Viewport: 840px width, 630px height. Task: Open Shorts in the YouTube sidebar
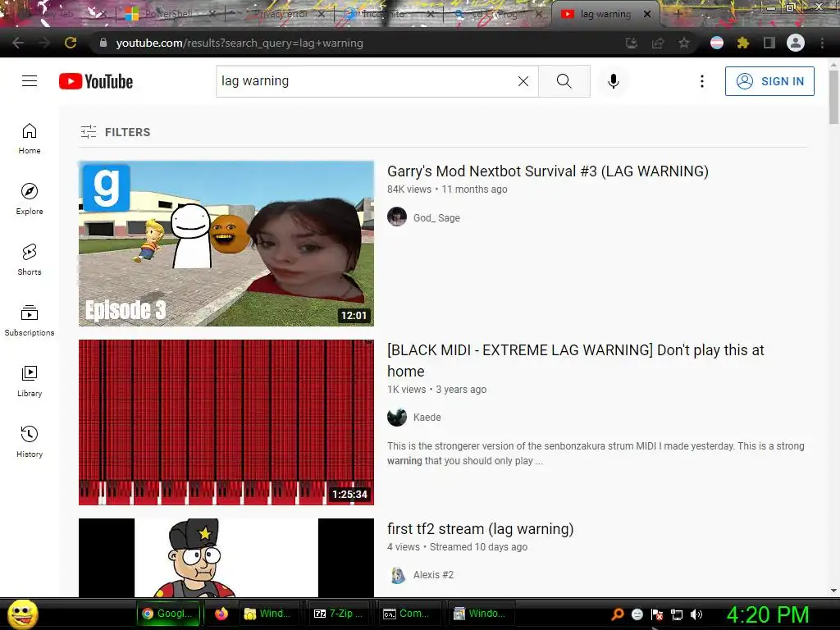tap(30, 259)
